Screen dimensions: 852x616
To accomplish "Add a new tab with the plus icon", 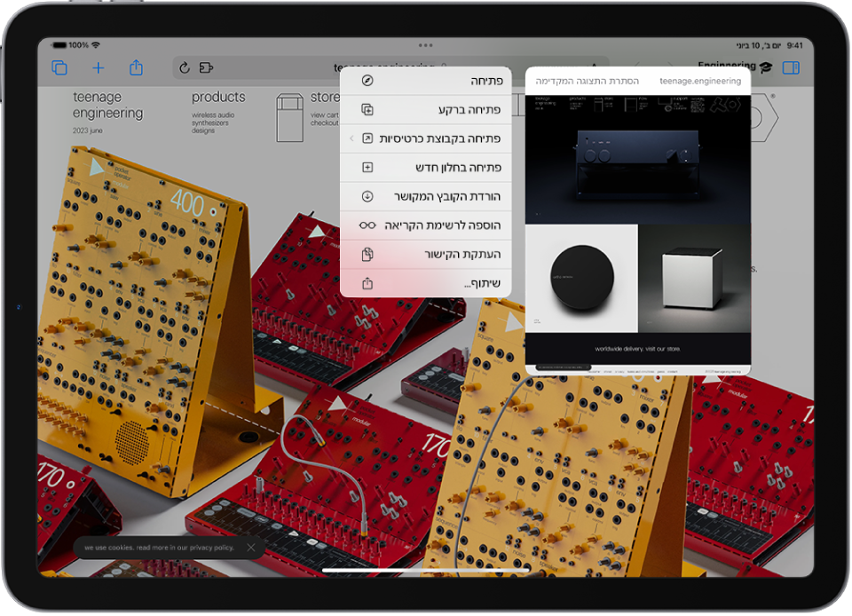I will (98, 67).
